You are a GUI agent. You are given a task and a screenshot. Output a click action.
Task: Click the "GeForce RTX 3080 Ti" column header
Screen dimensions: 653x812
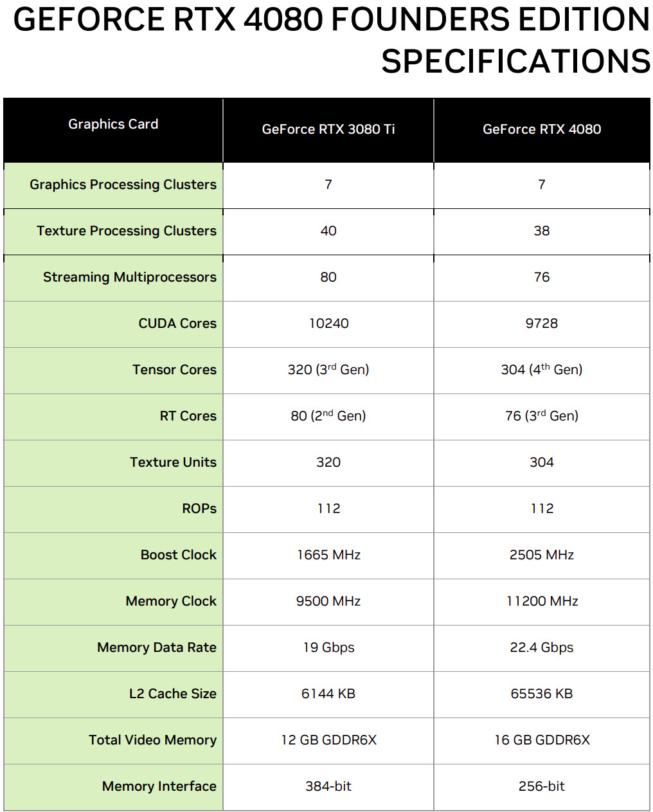pyautogui.click(x=328, y=129)
